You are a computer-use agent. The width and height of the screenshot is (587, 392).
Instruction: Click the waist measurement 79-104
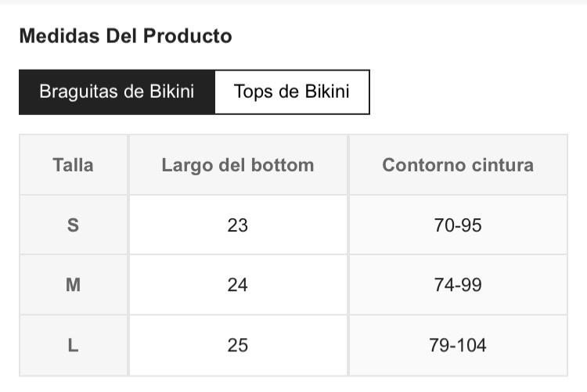tap(458, 345)
